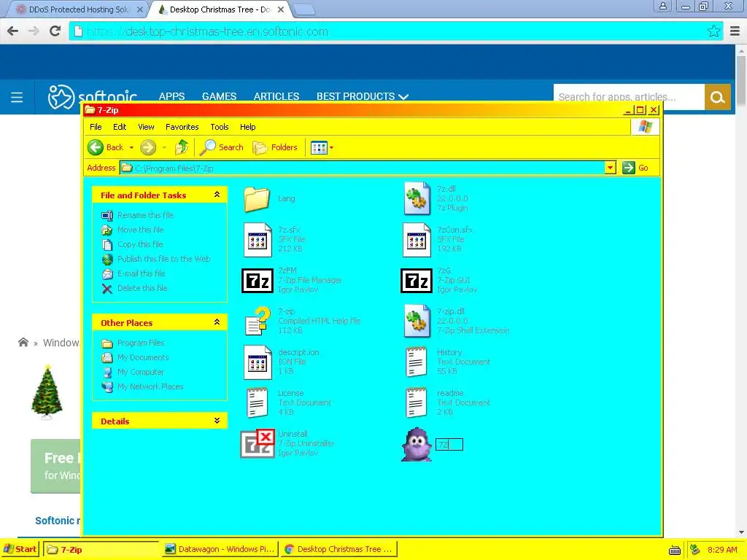Image resolution: width=747 pixels, height=560 pixels.
Task: Click Publish this file to the Web
Action: (164, 259)
